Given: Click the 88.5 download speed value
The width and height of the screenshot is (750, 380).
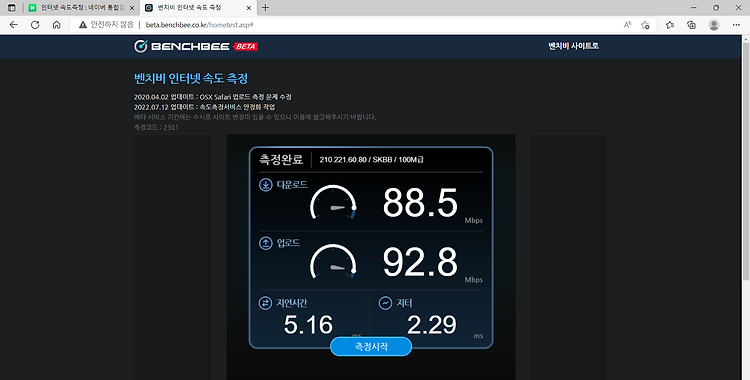Looking at the screenshot, I should click(x=420, y=203).
